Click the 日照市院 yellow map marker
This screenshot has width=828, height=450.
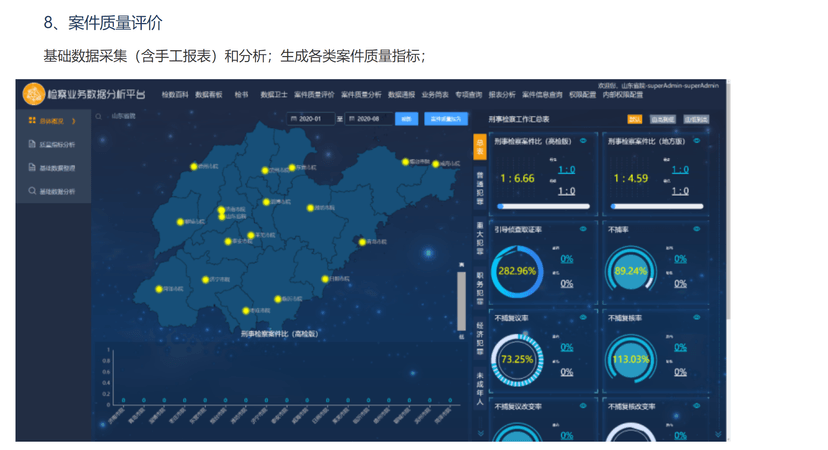(x=325, y=279)
